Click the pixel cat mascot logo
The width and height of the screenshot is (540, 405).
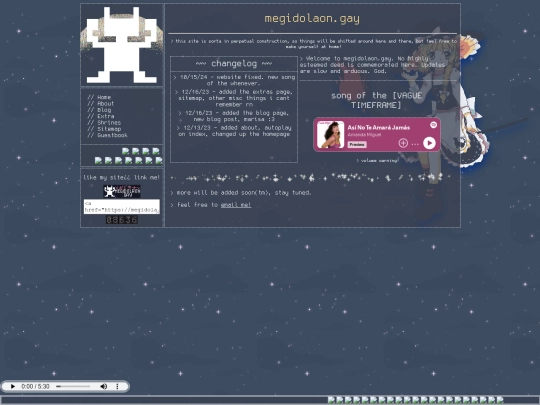click(122, 45)
